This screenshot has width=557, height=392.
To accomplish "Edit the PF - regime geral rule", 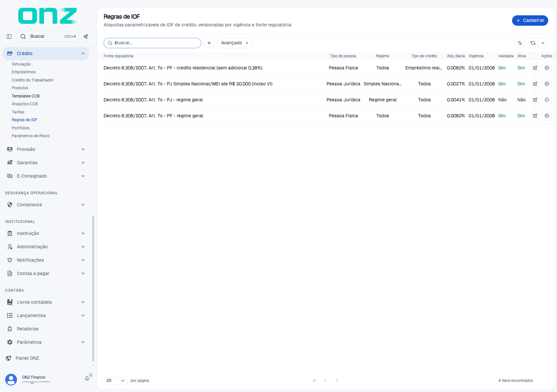I will (535, 116).
